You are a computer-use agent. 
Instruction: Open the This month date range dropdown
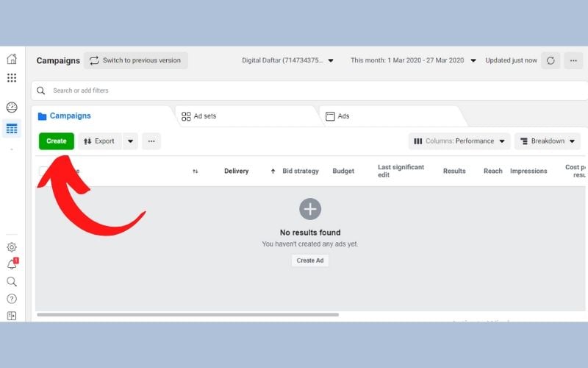[413, 60]
